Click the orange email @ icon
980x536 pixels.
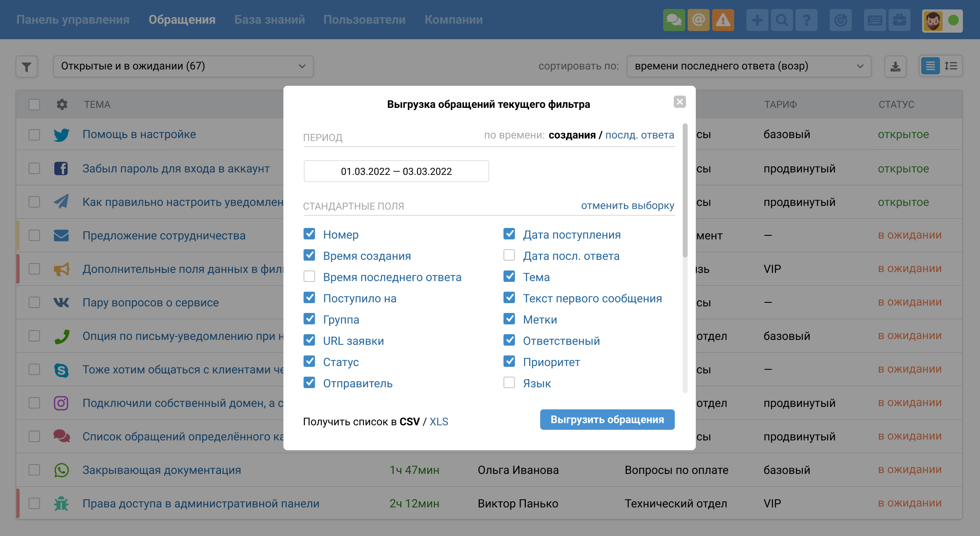[698, 20]
